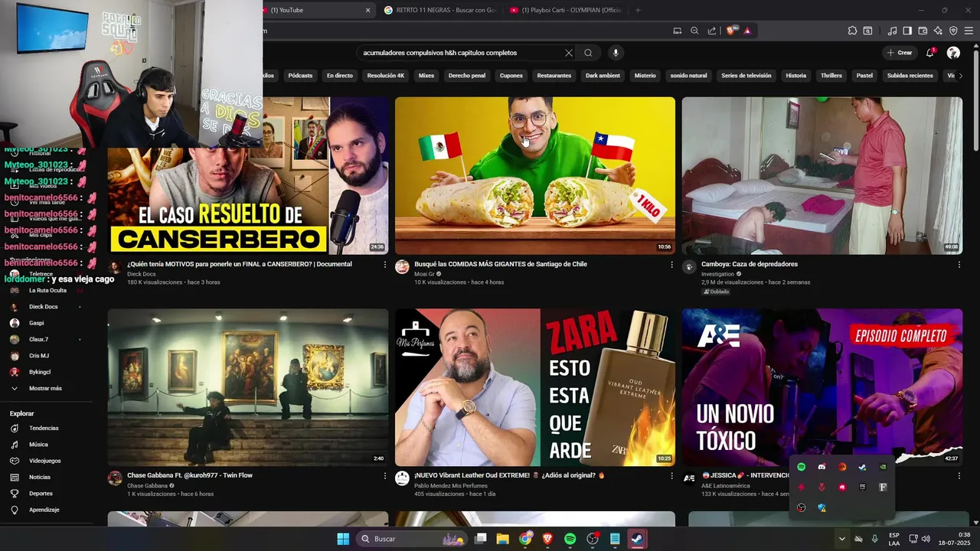Open the taskbar microphone indicator
This screenshot has width=980, height=551.
[875, 539]
